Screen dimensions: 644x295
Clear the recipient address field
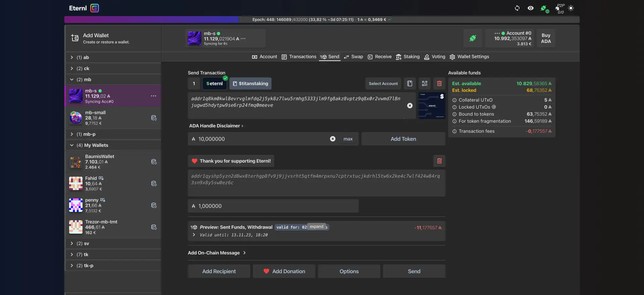(x=410, y=106)
